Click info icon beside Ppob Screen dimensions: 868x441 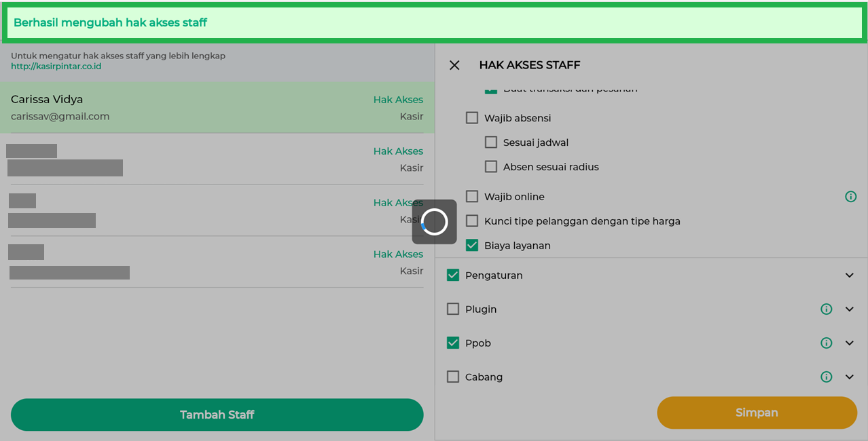point(826,343)
